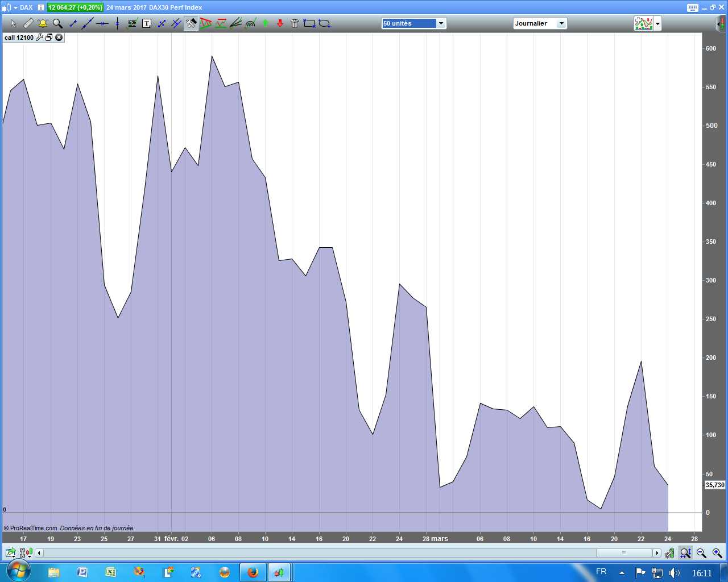Expand the arrow next to add indicator
The image size is (728, 582).
pos(658,23)
